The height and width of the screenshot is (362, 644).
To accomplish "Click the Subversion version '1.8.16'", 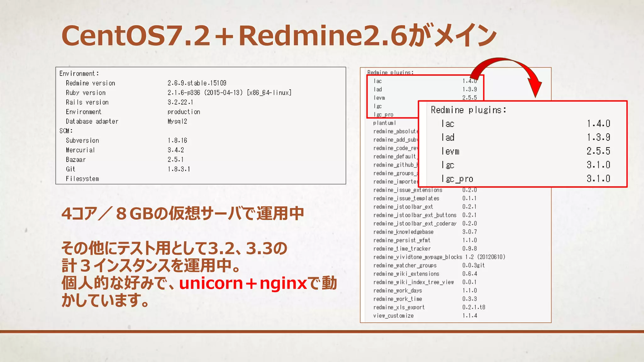I will pos(177,140).
